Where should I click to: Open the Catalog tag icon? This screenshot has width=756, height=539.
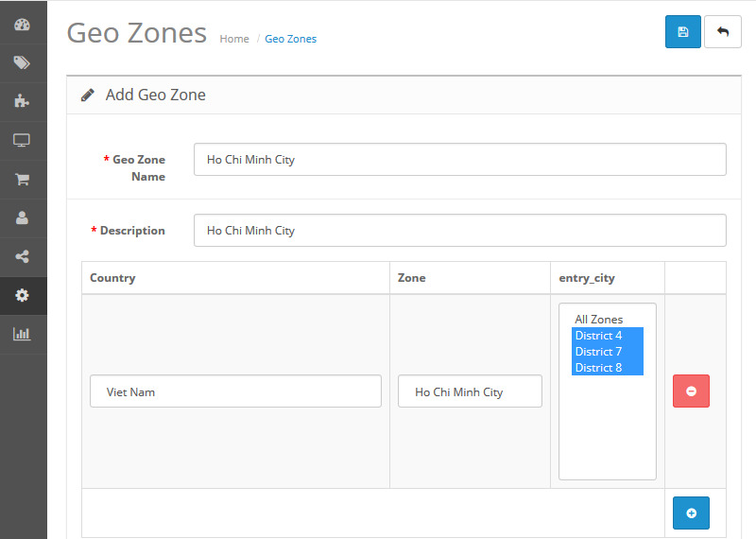click(x=22, y=63)
